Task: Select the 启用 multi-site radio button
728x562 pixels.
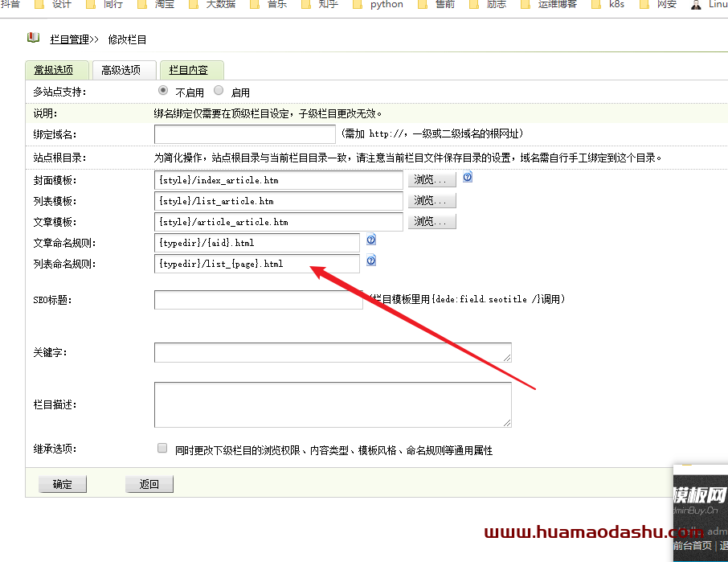Action: (219, 91)
